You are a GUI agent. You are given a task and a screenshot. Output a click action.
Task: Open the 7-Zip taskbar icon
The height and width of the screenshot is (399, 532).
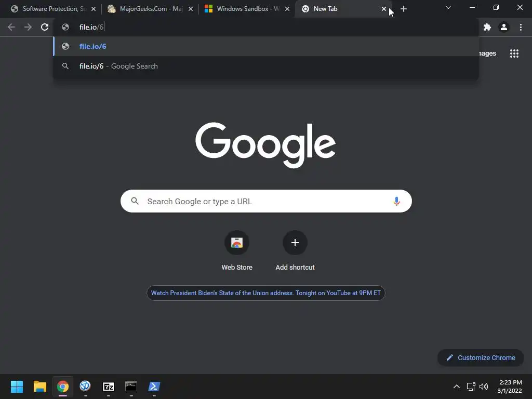point(108,387)
